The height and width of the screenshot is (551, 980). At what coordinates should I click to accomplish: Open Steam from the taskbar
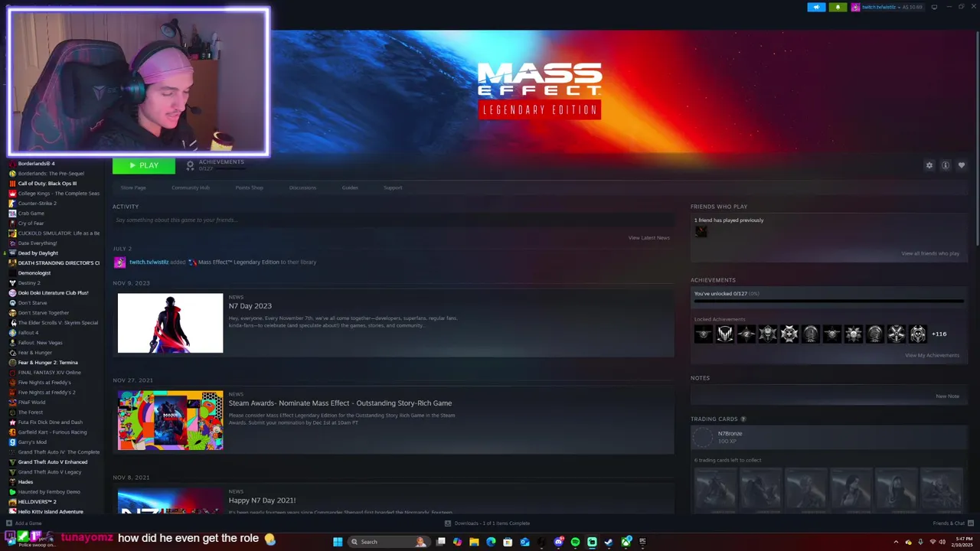pos(609,542)
